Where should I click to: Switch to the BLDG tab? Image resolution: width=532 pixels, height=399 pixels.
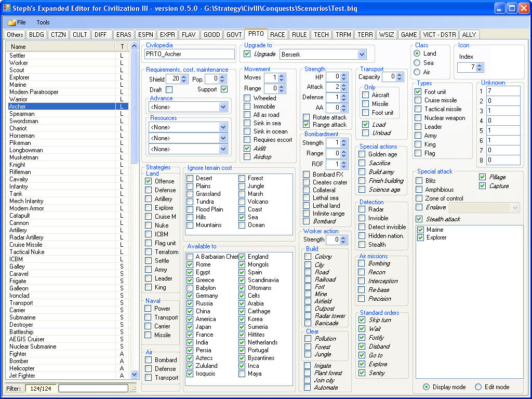[x=36, y=35]
